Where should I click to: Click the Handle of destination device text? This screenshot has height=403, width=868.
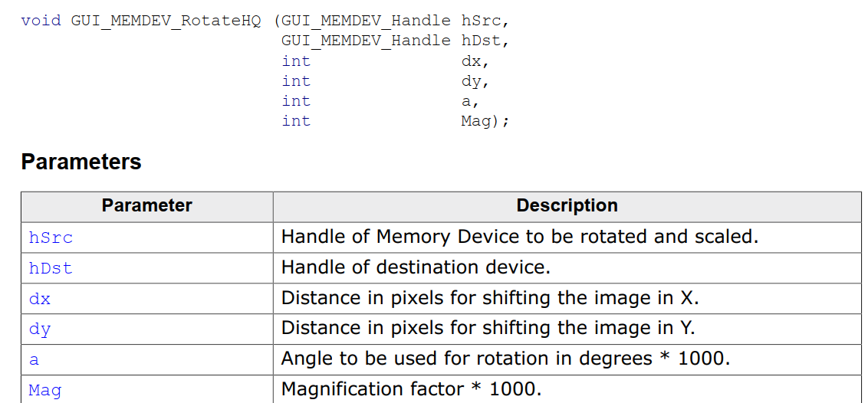pos(416,267)
